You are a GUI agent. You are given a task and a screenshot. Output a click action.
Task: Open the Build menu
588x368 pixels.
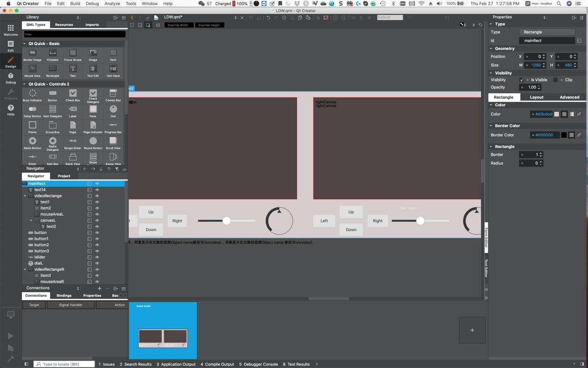coord(75,3)
